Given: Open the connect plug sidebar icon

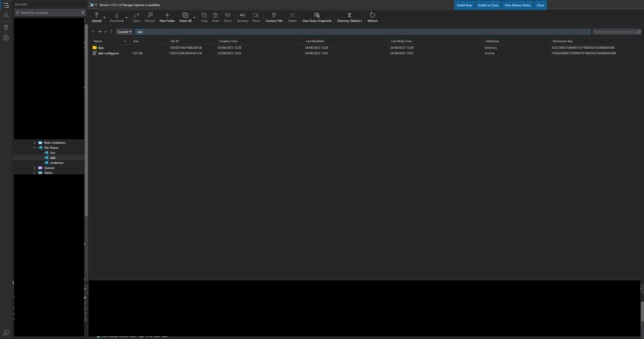Looking at the screenshot, I should (x=6, y=27).
